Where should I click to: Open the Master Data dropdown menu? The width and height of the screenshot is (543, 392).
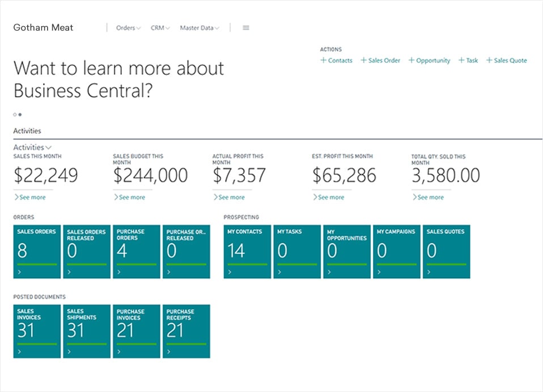tap(200, 28)
